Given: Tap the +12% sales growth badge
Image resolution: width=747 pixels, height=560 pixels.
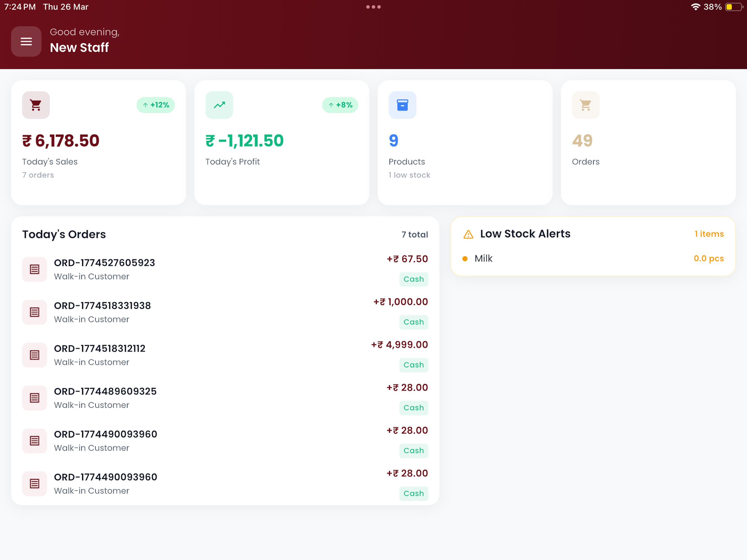Looking at the screenshot, I should point(156,105).
